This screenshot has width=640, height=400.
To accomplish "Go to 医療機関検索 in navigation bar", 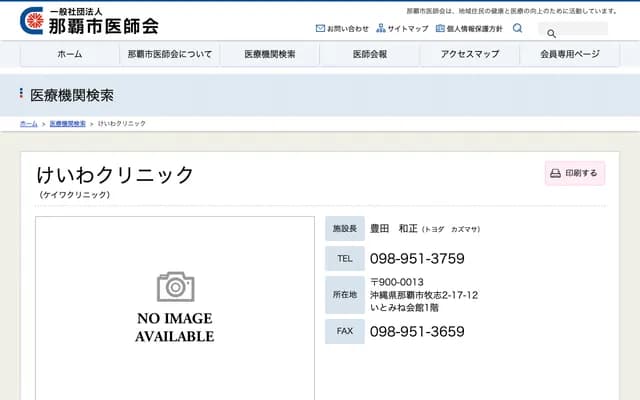I will pos(269,54).
